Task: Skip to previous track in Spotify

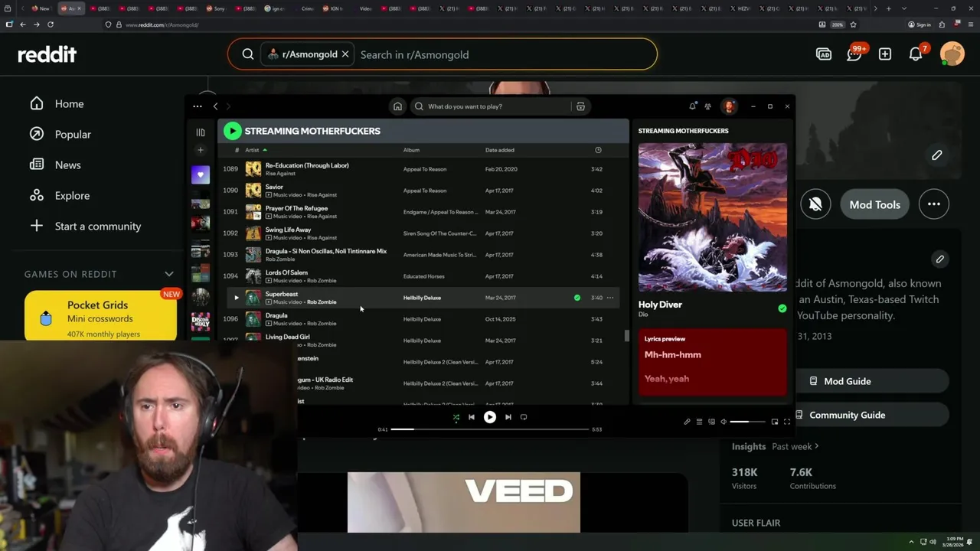Action: [472, 417]
